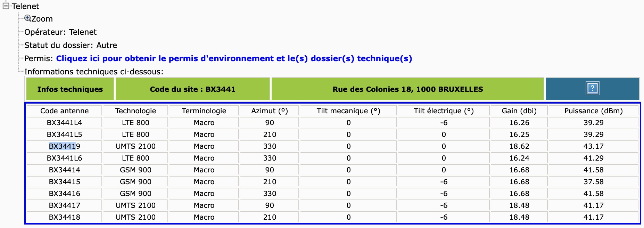Screen dimensions: 644x228
Task: Select Informations techniques ci-dessous row
Action: coord(94,72)
